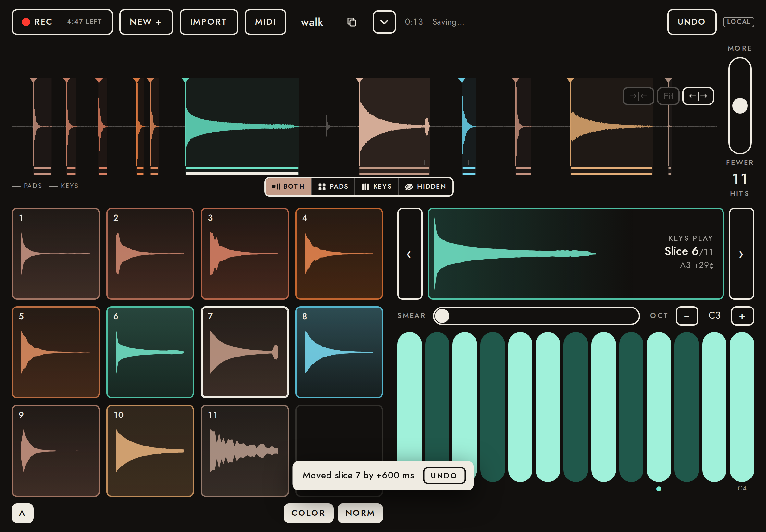Click the A3 +29¢ pitch value
The width and height of the screenshot is (766, 532).
pos(697,265)
